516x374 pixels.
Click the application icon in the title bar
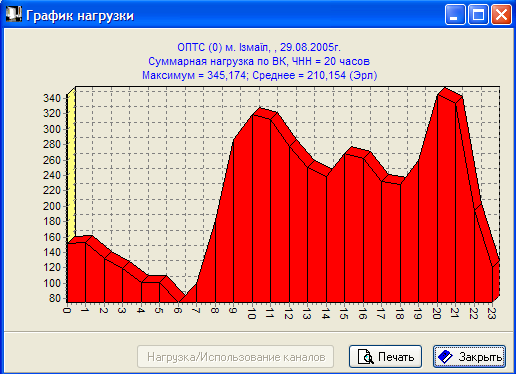click(x=13, y=14)
